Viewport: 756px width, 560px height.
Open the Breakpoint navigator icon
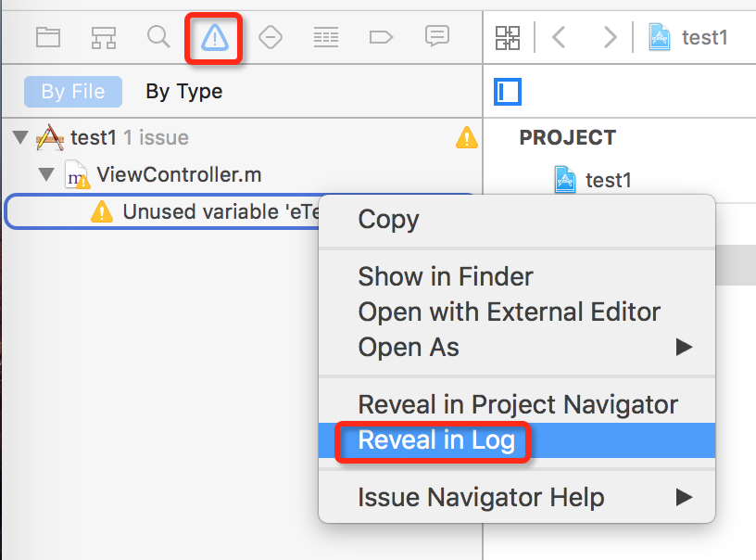(381, 37)
